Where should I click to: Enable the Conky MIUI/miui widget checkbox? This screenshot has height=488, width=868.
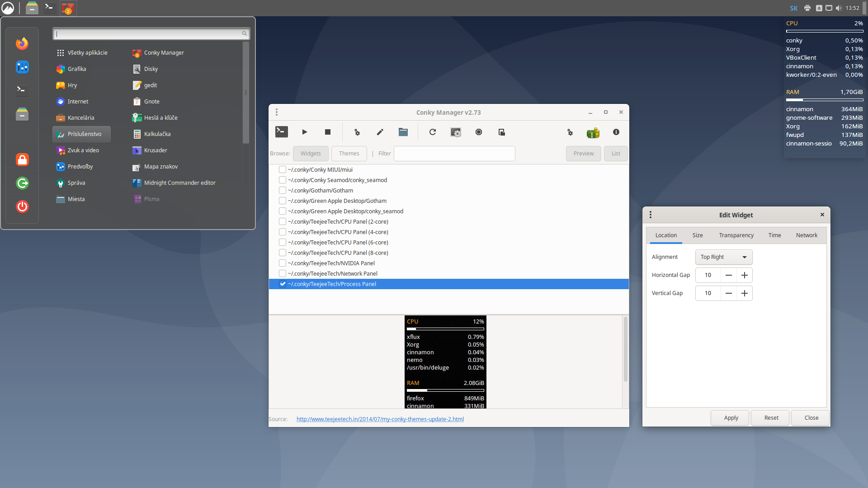pyautogui.click(x=283, y=169)
